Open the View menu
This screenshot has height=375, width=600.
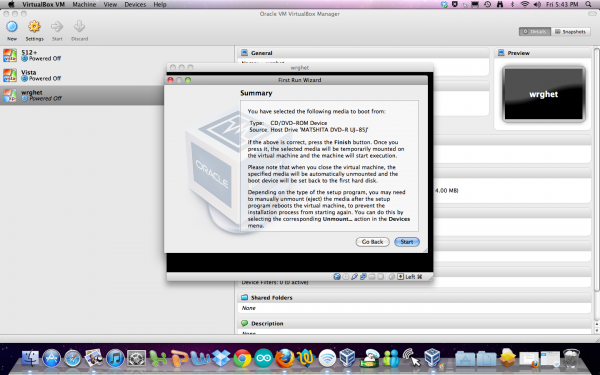click(110, 5)
